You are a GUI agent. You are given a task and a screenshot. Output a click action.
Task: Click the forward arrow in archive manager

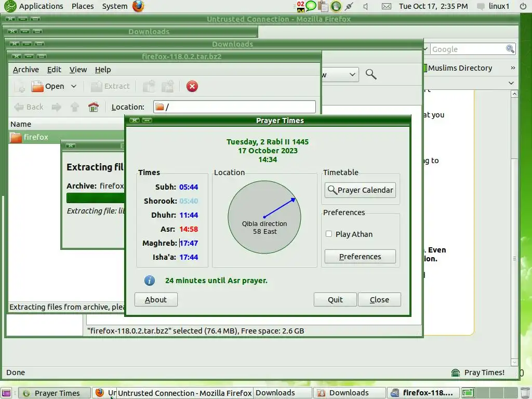tap(56, 107)
